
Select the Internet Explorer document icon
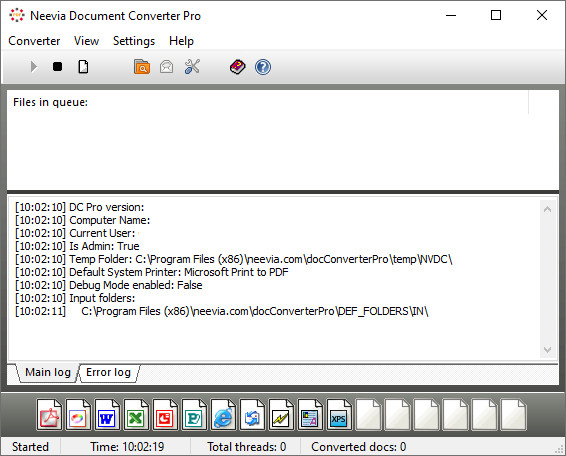(223, 414)
